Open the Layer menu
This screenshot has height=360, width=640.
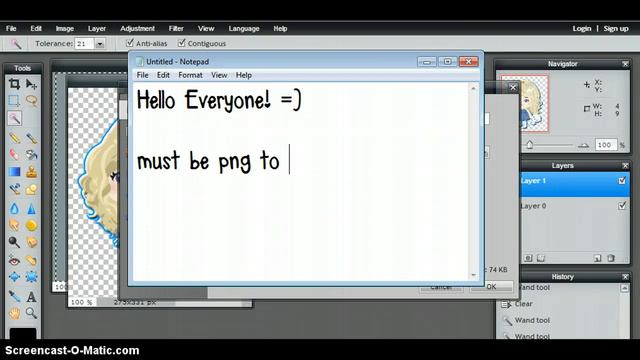(97, 29)
